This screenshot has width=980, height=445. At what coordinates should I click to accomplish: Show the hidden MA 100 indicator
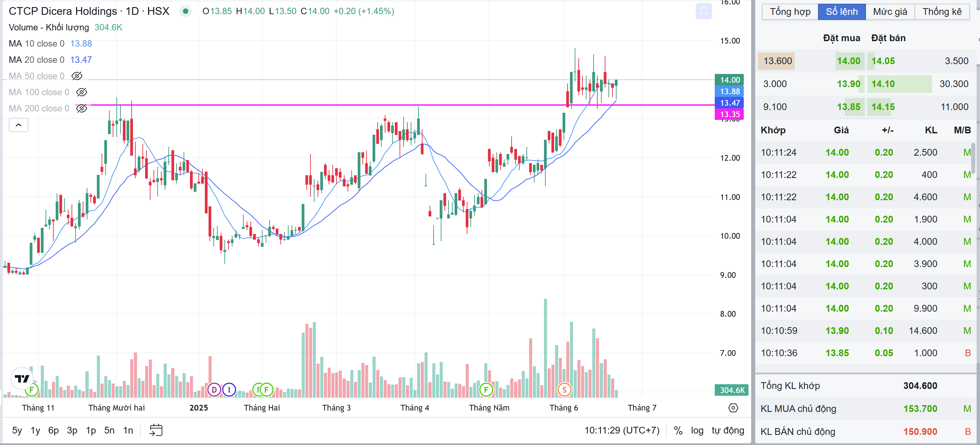[81, 92]
